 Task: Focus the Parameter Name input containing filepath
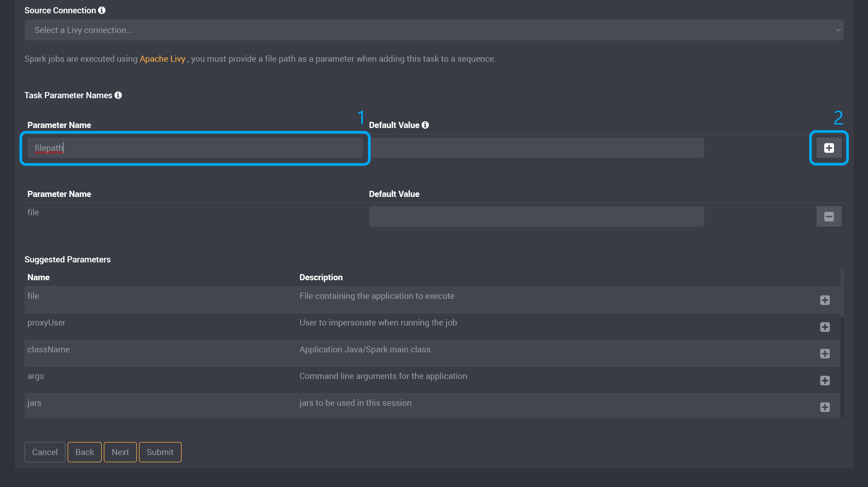tap(195, 148)
